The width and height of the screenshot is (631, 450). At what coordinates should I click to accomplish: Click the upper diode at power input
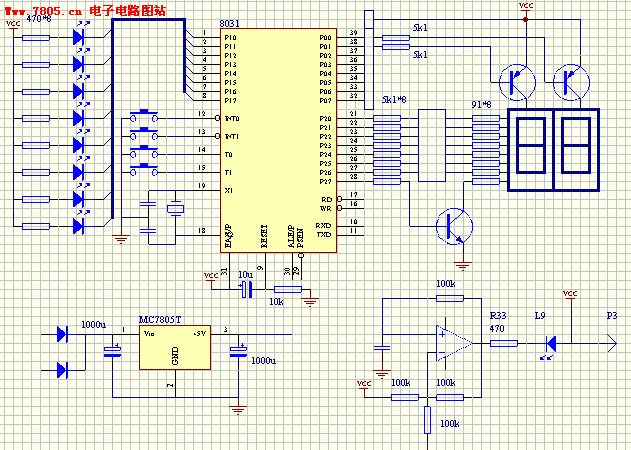64,333
